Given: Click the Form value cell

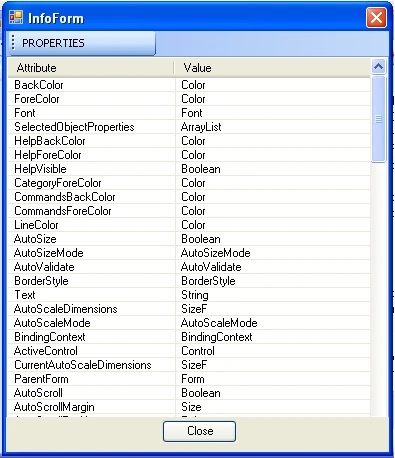Looking at the screenshot, I should click(x=273, y=379).
